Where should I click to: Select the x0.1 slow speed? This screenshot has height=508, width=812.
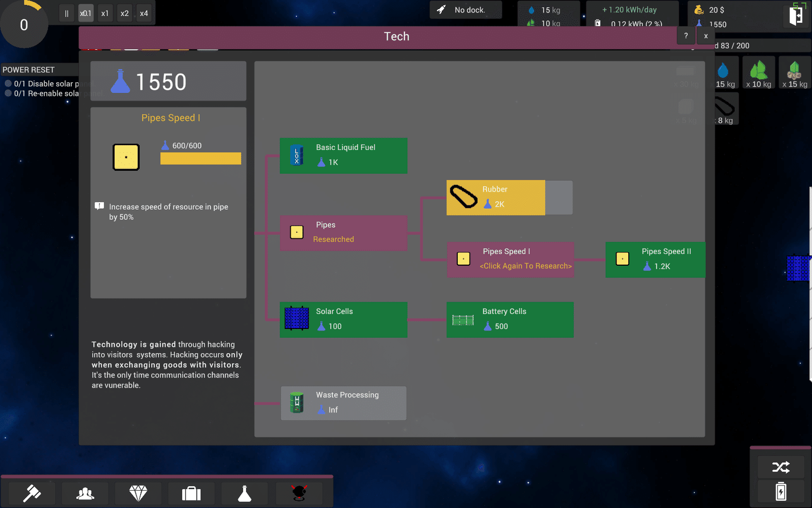[x=86, y=14]
